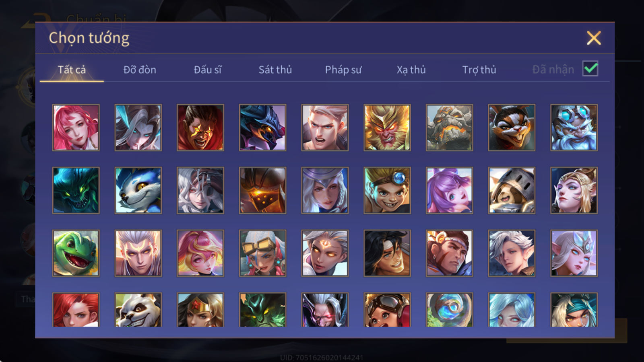Pick the purple-haired girl hero icon
The width and height of the screenshot is (644, 362).
(449, 190)
